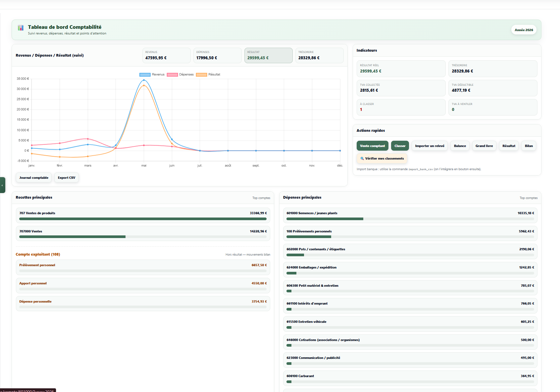
Task: Click the Classer quick action
Action: pyautogui.click(x=400, y=146)
